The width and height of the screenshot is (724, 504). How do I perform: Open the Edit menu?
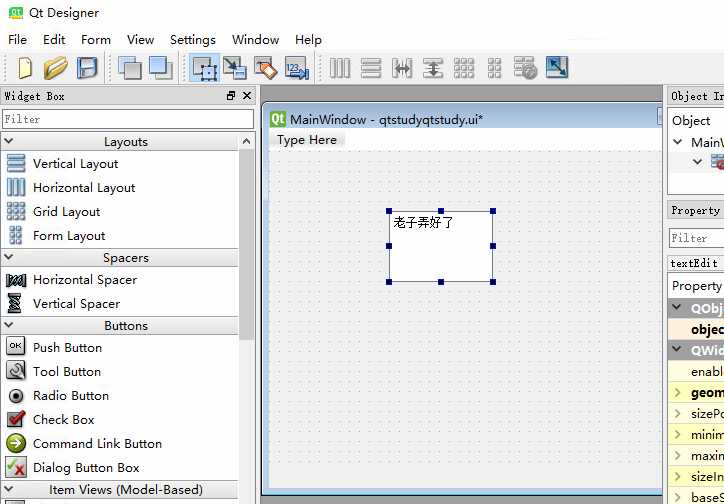click(54, 40)
